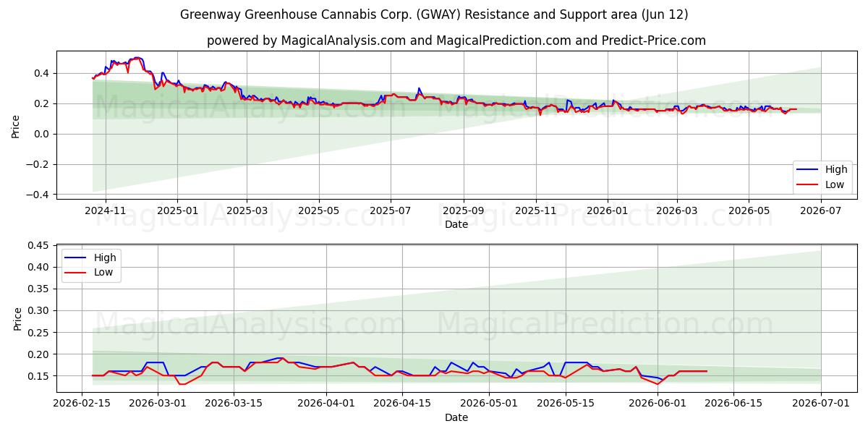This screenshot has height=434, width=868.
Task: Click the 2025-11 date tick label
Action: pos(536,210)
